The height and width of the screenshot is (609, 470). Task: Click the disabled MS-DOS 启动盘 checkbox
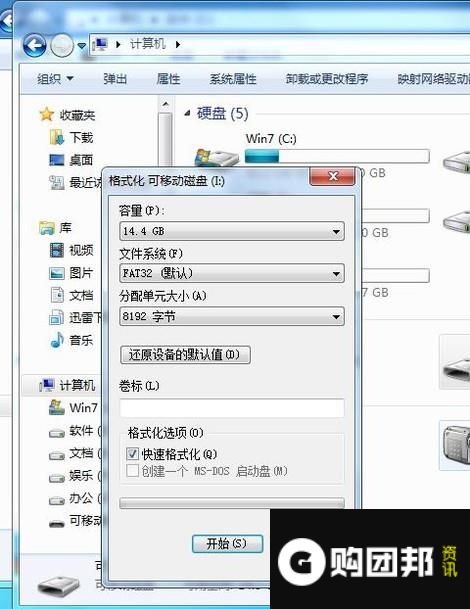tap(132, 471)
